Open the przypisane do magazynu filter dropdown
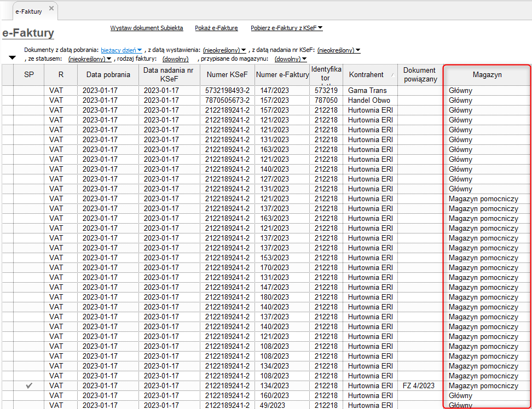Screen dimensions: 532x409 click(290, 59)
